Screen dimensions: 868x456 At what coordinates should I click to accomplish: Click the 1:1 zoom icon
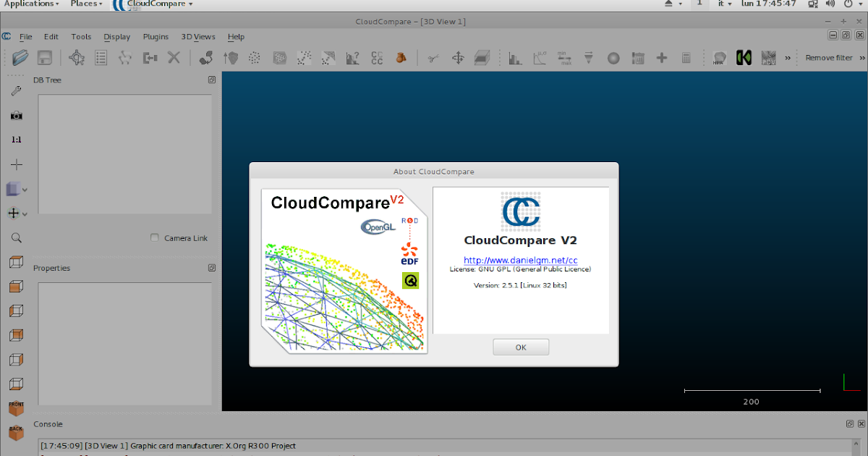click(x=16, y=140)
